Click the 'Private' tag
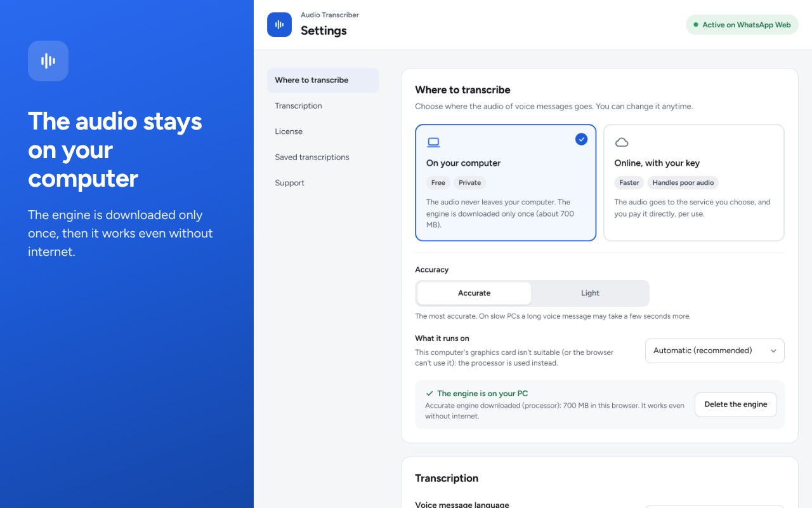 pos(470,183)
